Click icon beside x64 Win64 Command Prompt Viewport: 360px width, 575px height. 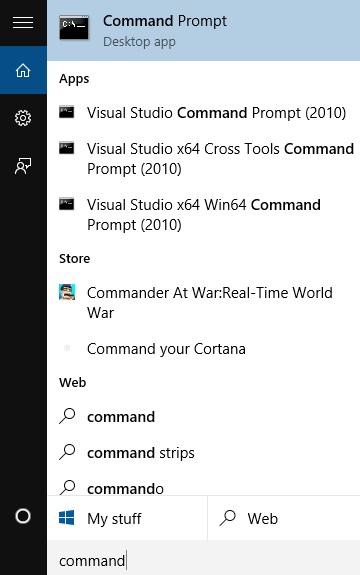(x=67, y=204)
